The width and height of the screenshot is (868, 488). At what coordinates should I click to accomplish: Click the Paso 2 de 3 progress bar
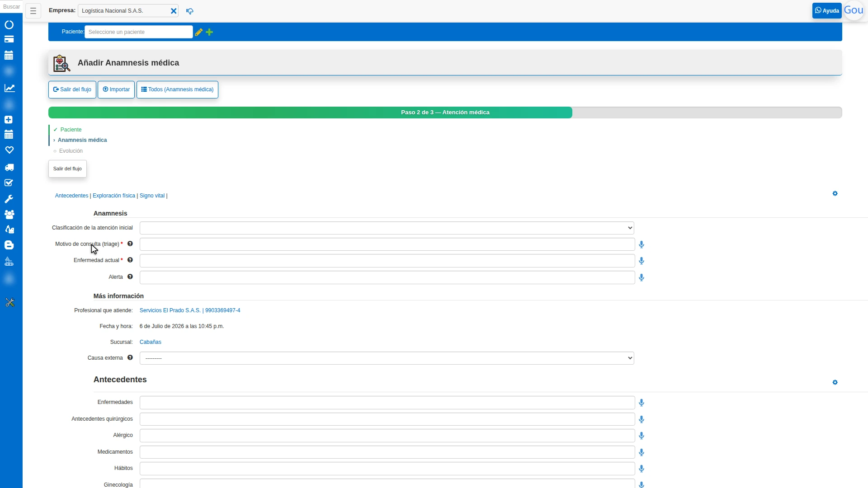point(445,113)
